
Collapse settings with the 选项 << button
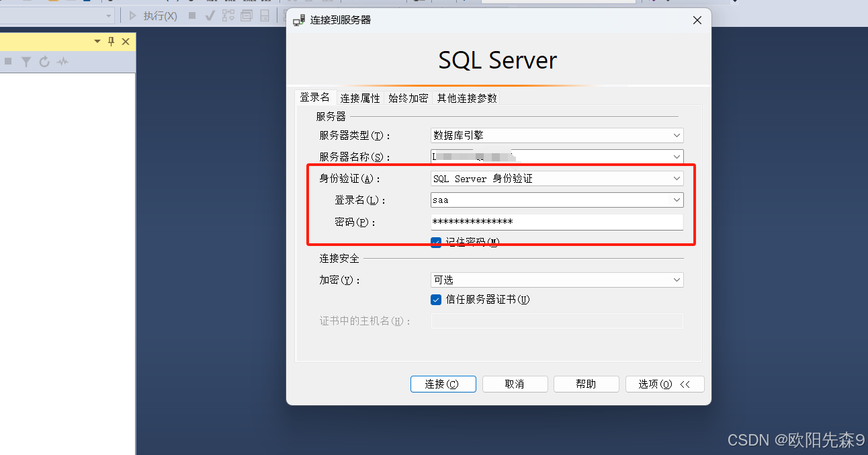tap(664, 384)
